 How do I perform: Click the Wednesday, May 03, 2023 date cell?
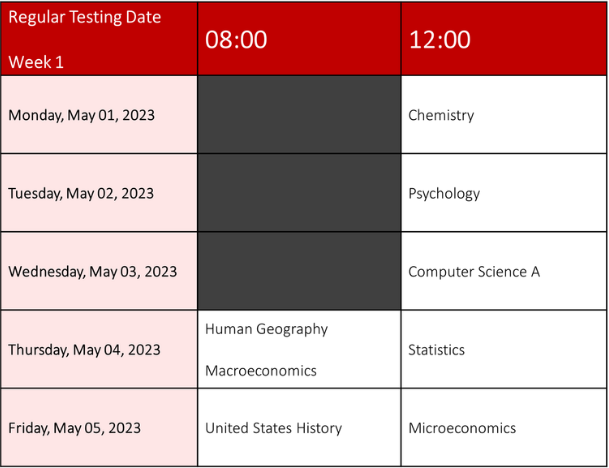tap(92, 272)
